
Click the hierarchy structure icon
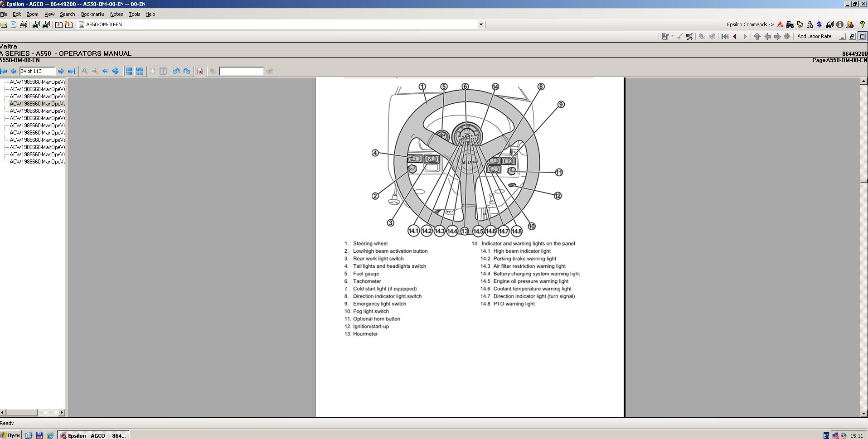coord(810,24)
